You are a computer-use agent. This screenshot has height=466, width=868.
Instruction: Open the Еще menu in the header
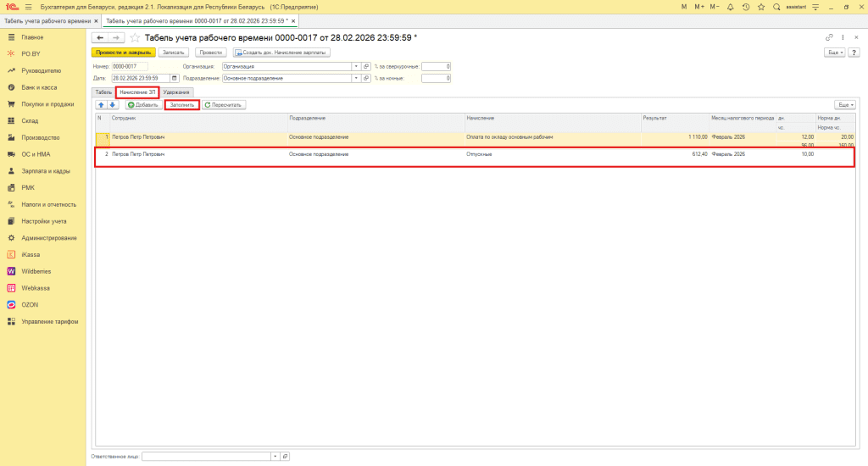[834, 53]
